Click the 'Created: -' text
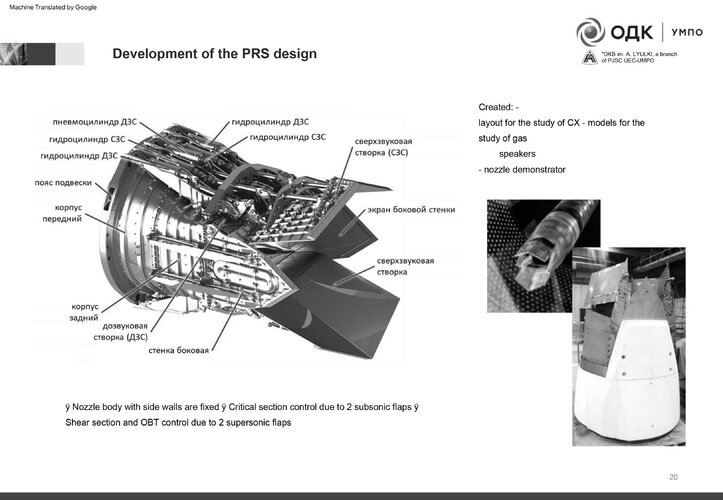Image resolution: width=723 pixels, height=500 pixels. (x=498, y=107)
